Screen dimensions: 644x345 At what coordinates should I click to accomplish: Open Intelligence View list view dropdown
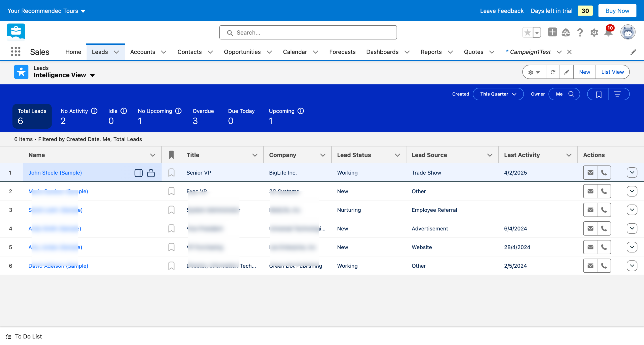click(92, 75)
